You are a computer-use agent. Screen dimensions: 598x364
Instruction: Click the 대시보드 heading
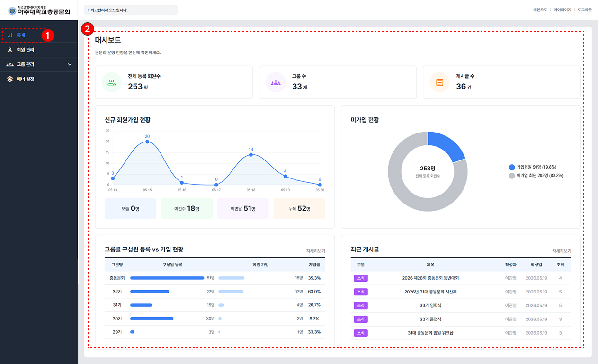[x=108, y=40]
